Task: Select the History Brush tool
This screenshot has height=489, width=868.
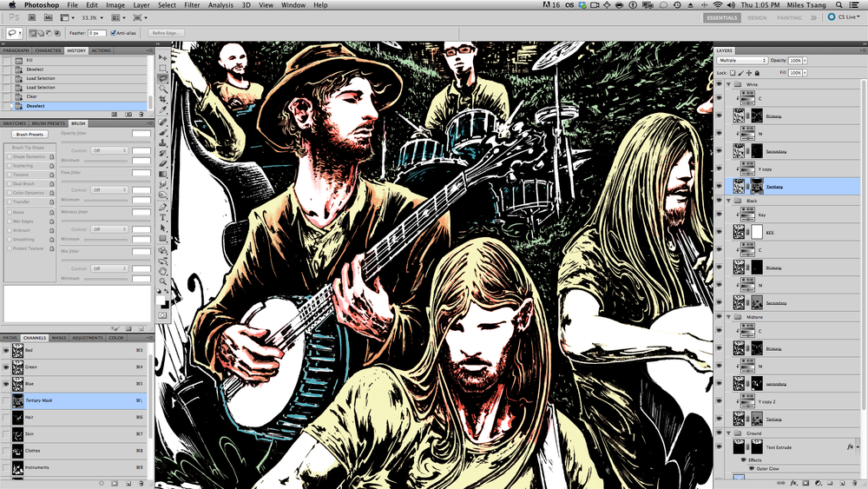Action: point(163,154)
